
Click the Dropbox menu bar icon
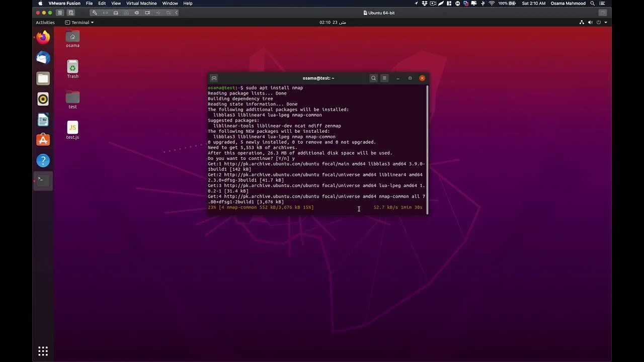point(425,4)
